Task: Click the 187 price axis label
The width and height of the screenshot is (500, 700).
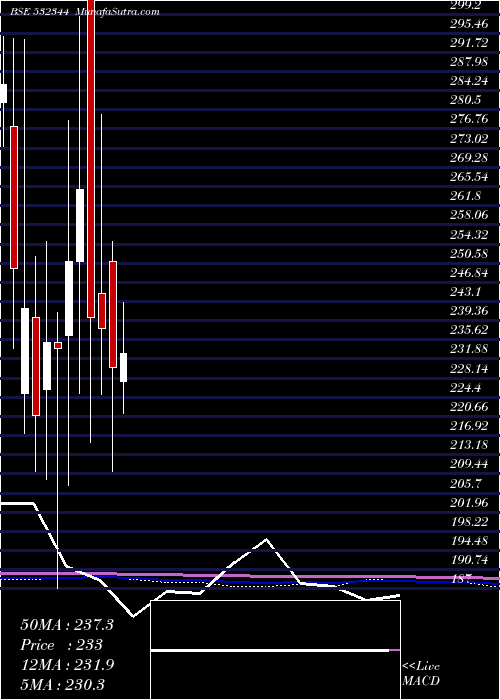Action: (463, 579)
